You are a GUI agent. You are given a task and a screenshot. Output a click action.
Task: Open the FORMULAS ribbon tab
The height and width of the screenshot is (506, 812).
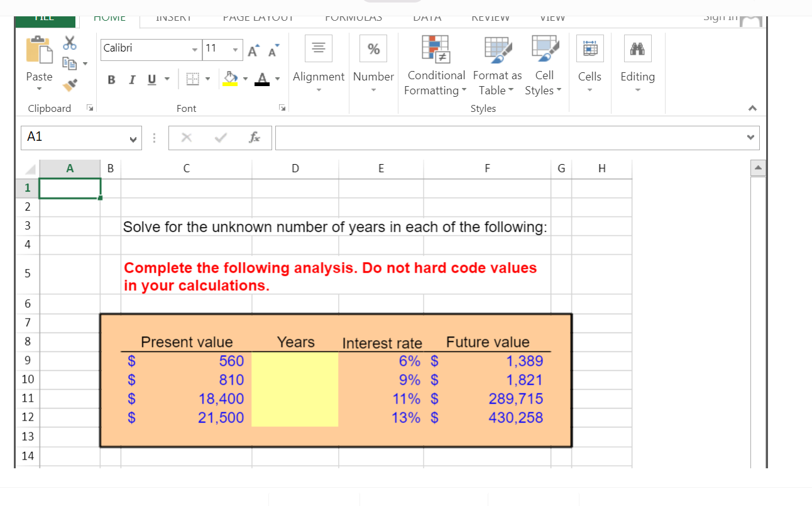pyautogui.click(x=354, y=18)
